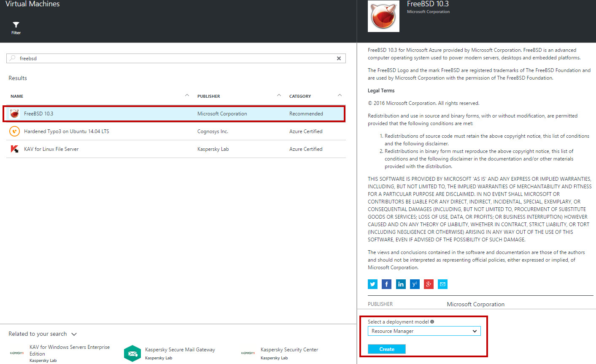The height and width of the screenshot is (364, 596).
Task: Click the search magnifier icon
Action: pos(13,58)
